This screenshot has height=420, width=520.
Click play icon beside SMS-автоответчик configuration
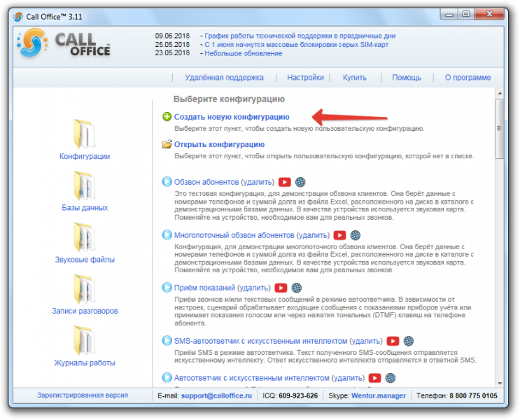167,341
